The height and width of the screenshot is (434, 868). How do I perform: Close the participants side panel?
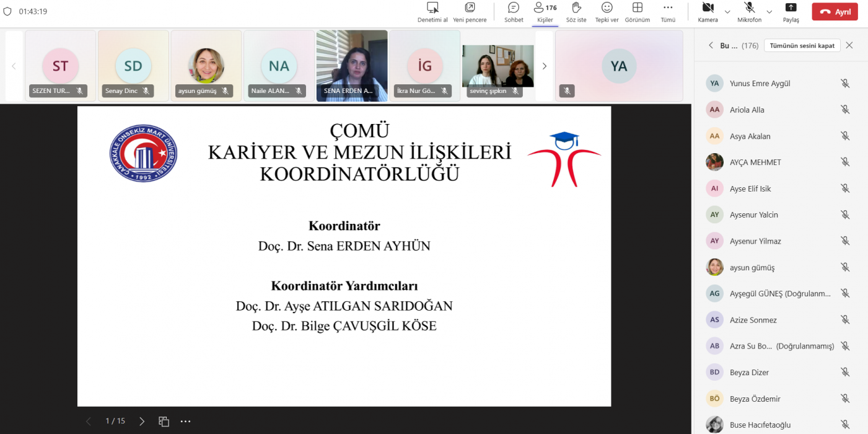coord(849,45)
